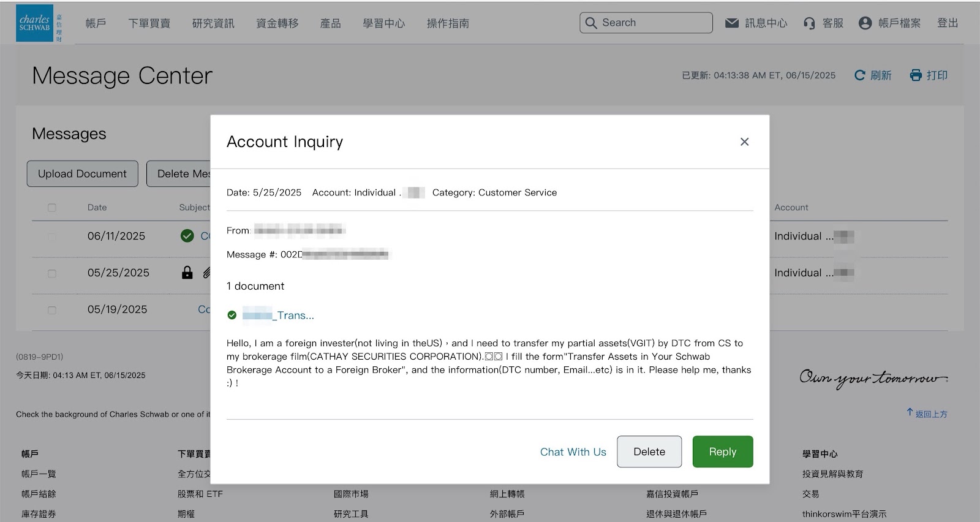Toggle the select-all messages checkbox

coord(52,208)
